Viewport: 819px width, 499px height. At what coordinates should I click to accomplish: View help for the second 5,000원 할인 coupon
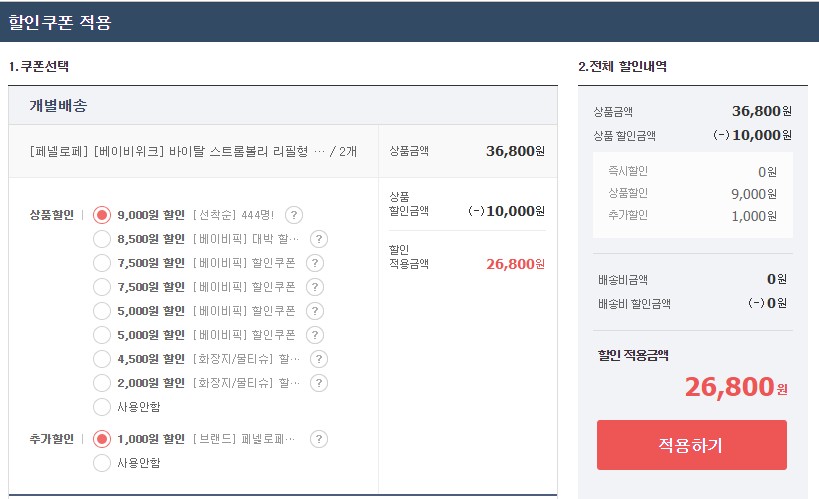pos(314,335)
